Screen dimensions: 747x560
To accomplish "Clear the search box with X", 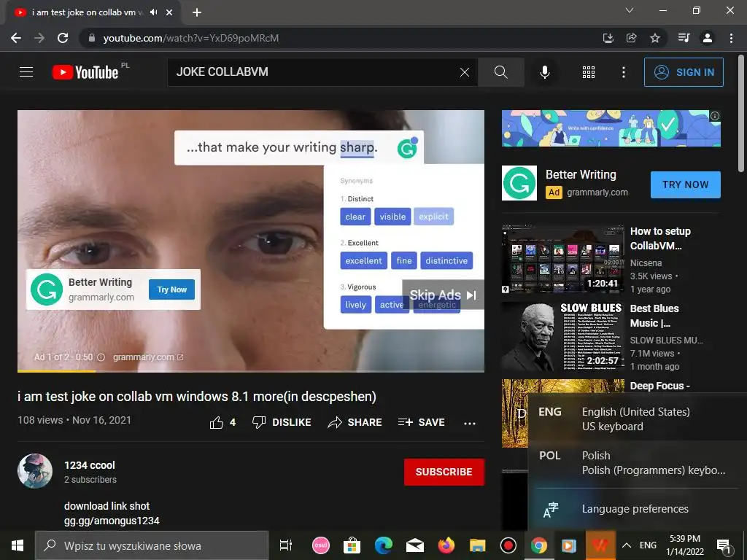I will [x=465, y=72].
